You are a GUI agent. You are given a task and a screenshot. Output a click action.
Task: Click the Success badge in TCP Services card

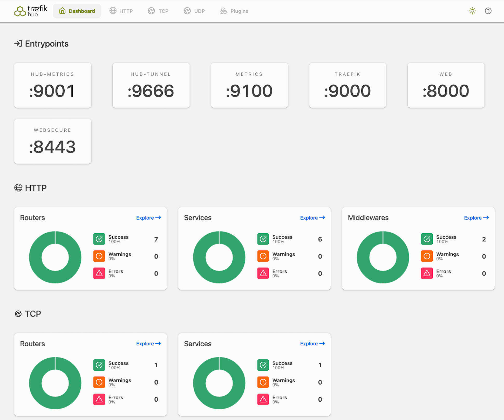tap(263, 365)
